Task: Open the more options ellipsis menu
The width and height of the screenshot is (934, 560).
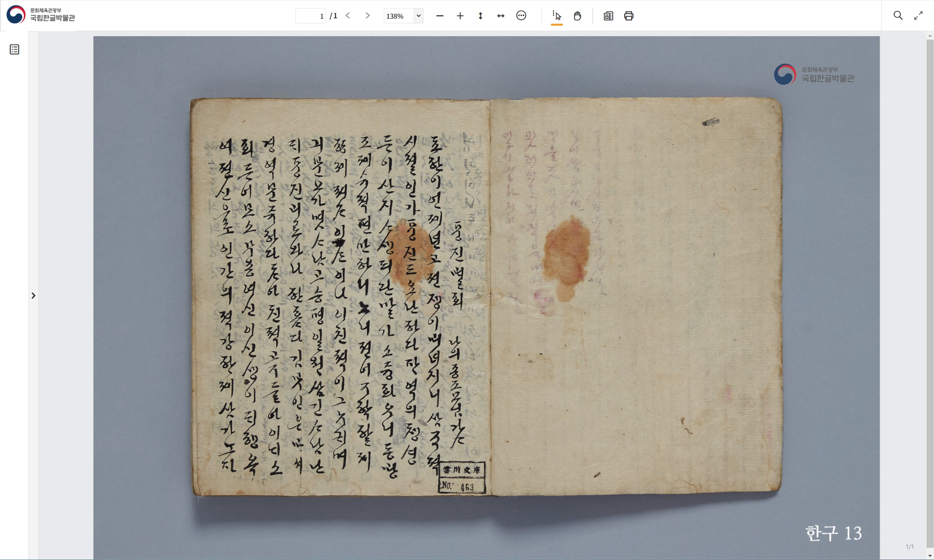Action: (x=521, y=16)
